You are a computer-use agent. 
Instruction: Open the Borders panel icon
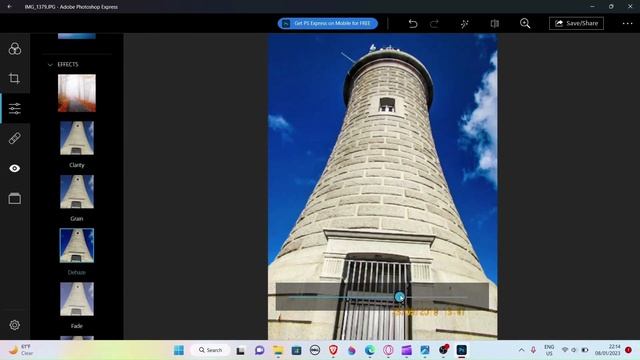[x=15, y=198]
